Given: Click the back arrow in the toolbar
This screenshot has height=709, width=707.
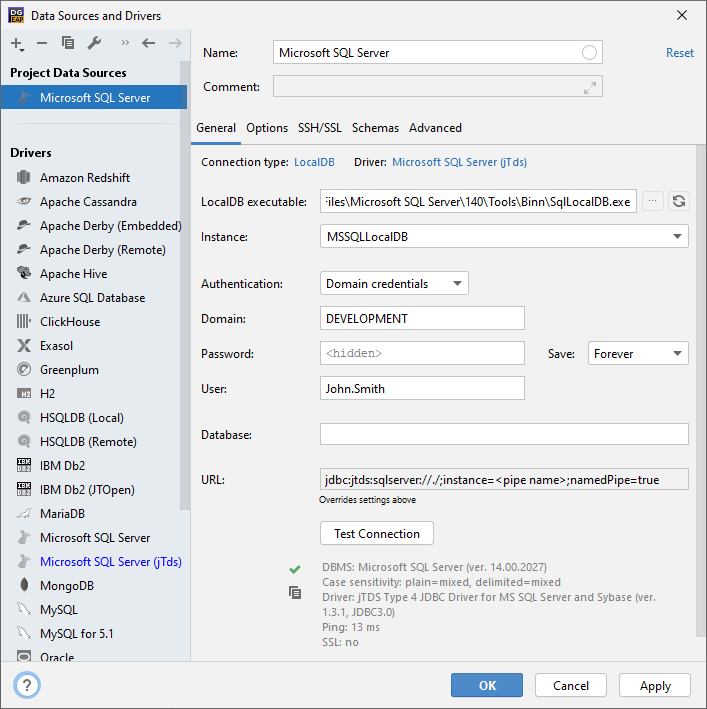Looking at the screenshot, I should 149,43.
